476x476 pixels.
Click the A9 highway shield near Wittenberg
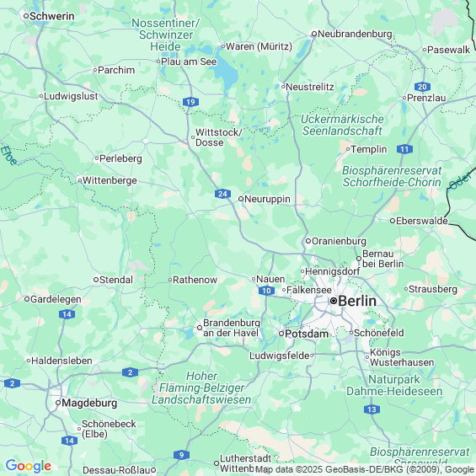pyautogui.click(x=181, y=455)
